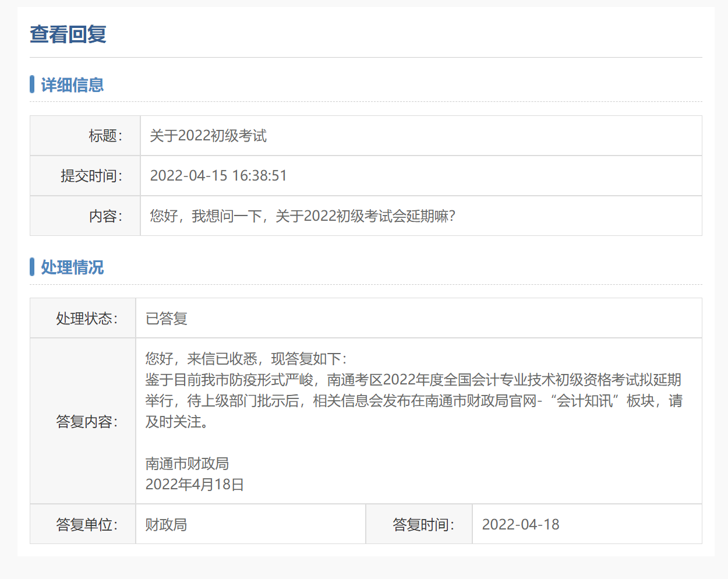Viewport: 728px width, 579px height.
Task: Click the blue bar icon beside 详细信息
Action: coord(33,84)
